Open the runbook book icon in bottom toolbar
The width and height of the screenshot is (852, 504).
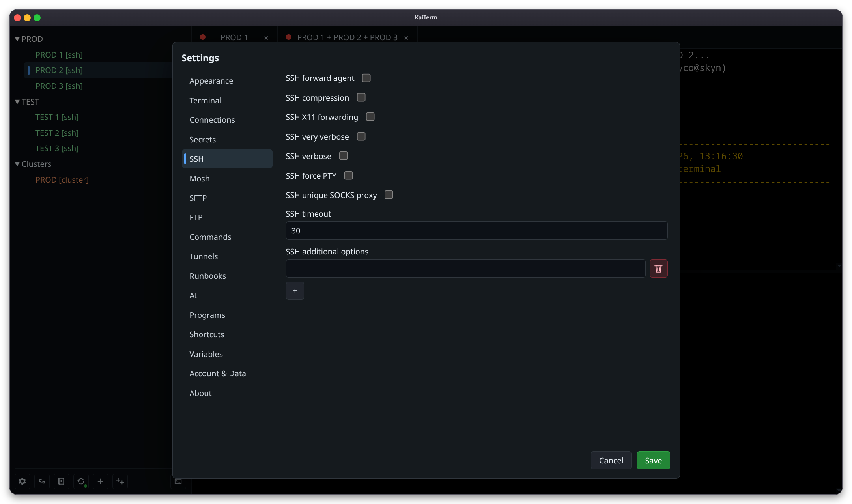[61, 481]
